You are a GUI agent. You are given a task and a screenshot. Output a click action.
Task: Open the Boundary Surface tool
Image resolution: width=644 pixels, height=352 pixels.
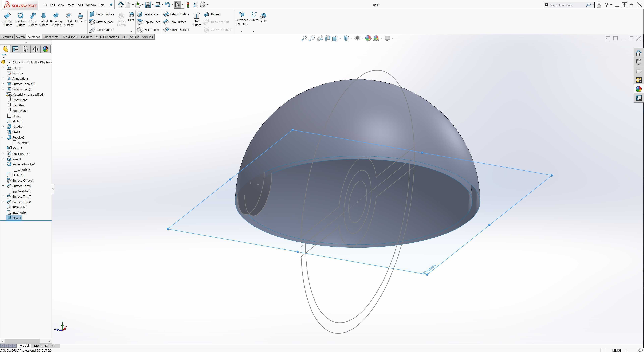click(56, 19)
